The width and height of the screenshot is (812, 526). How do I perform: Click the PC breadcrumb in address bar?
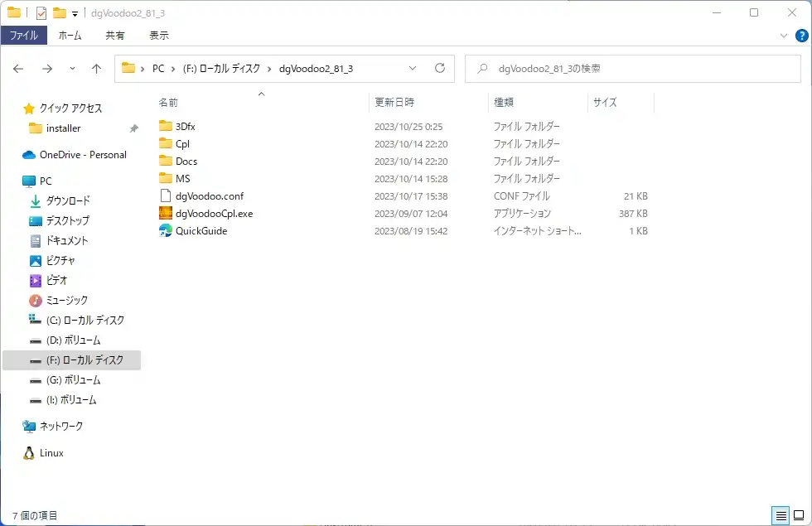[x=158, y=69]
